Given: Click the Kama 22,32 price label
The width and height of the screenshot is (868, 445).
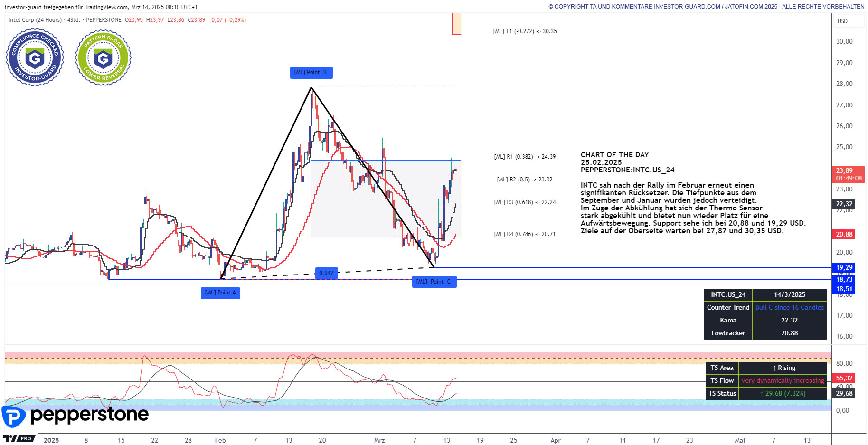Looking at the screenshot, I should pos(844,204).
